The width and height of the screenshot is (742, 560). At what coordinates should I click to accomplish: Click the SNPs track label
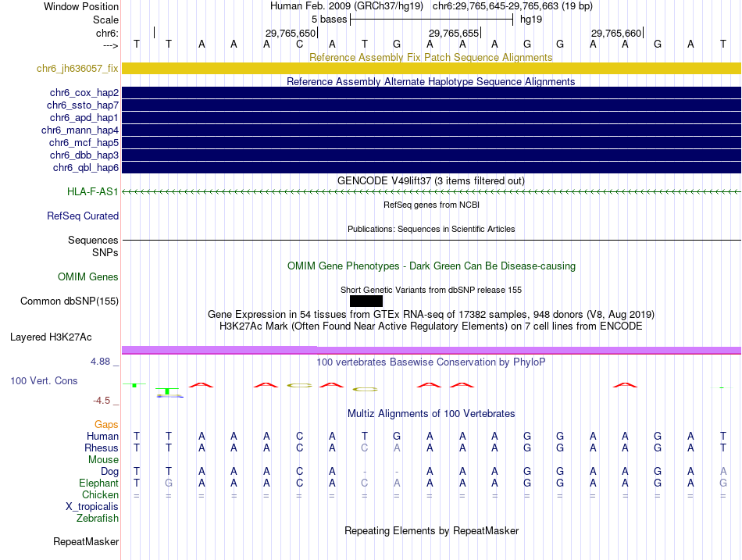105,252
